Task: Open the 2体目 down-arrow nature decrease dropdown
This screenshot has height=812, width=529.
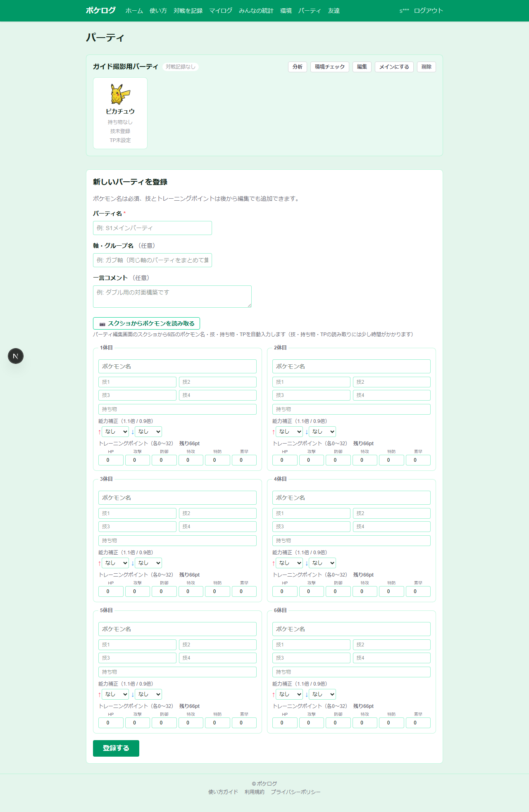Action: click(x=322, y=432)
